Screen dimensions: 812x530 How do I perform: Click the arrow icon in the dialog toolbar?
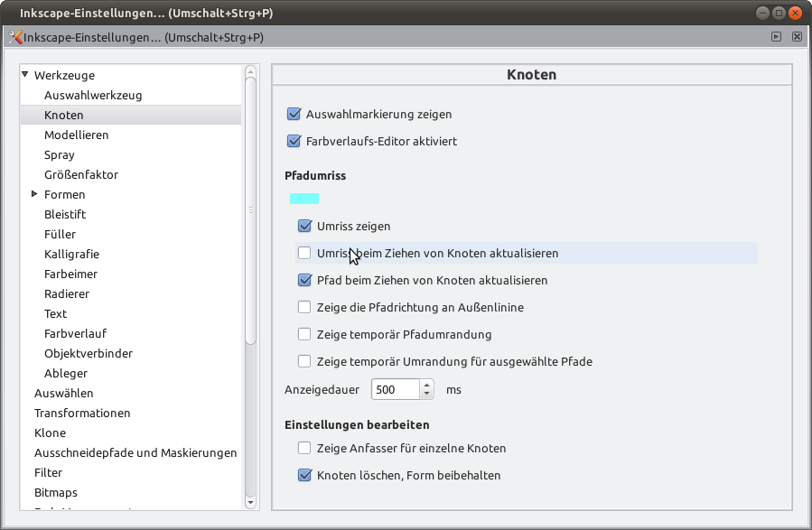[x=775, y=36]
